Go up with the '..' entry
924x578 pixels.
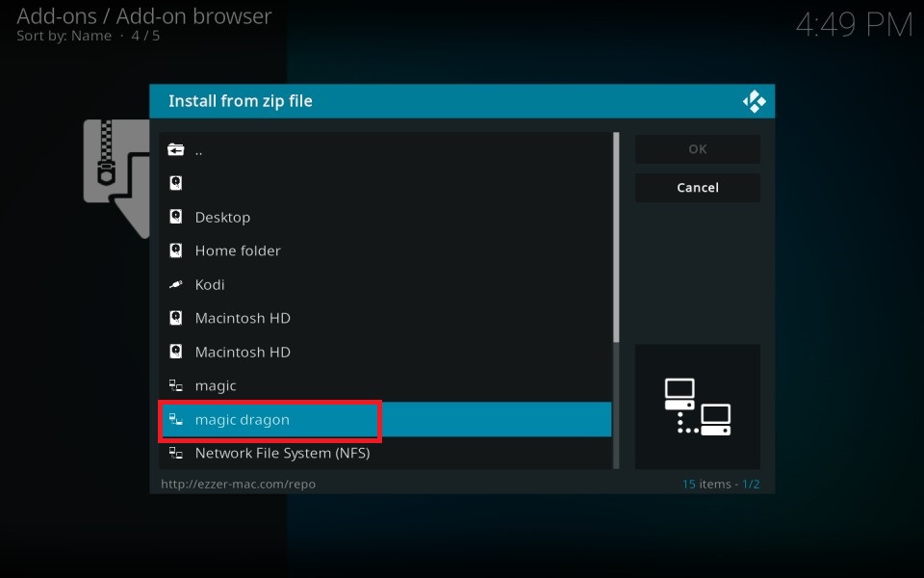tap(385, 150)
